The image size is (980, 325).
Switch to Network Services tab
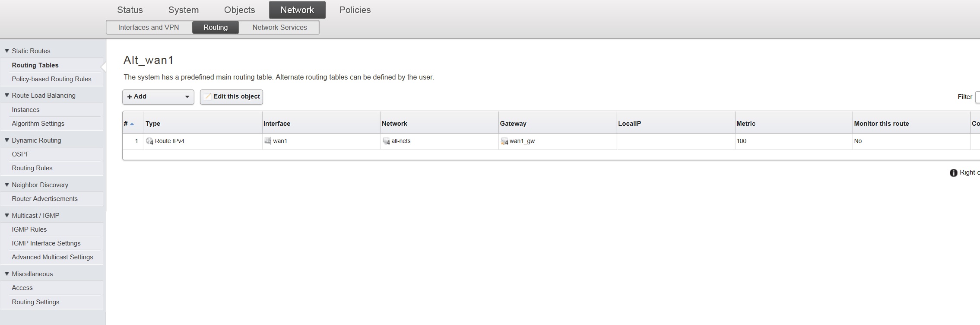pyautogui.click(x=280, y=27)
